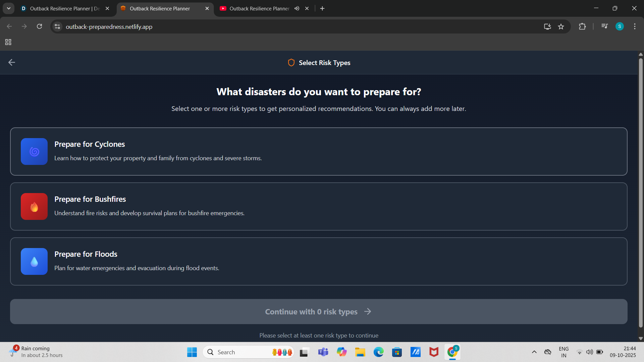Click Continue with 0 risk types button
The height and width of the screenshot is (362, 644).
click(319, 312)
